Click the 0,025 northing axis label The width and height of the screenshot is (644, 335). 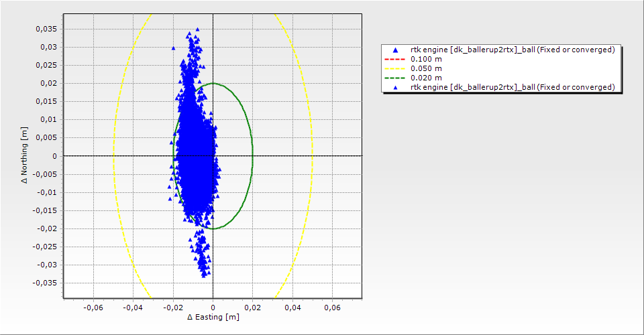pos(46,65)
